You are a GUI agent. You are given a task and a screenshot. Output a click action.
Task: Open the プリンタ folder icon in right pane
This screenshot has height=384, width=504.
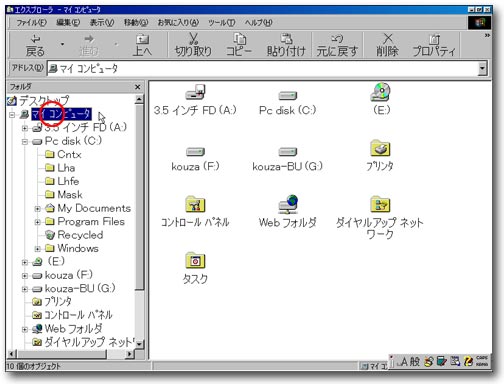[x=380, y=148]
